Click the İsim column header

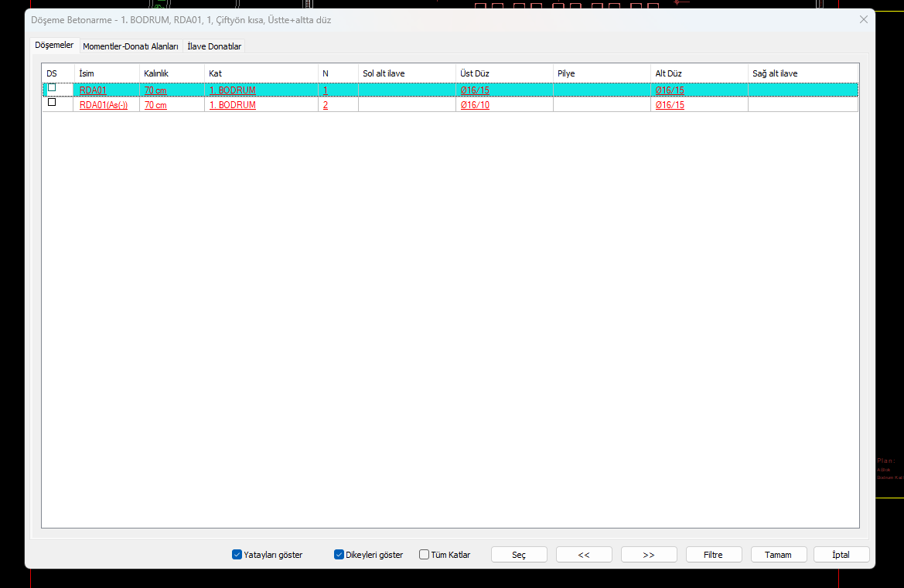click(107, 73)
